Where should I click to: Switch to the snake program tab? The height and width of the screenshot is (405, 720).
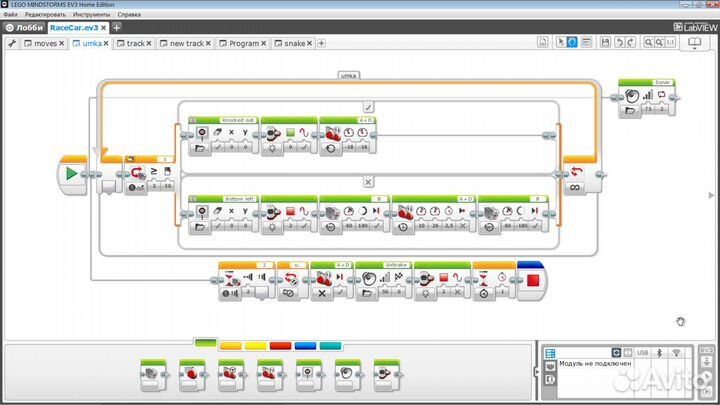pos(293,43)
